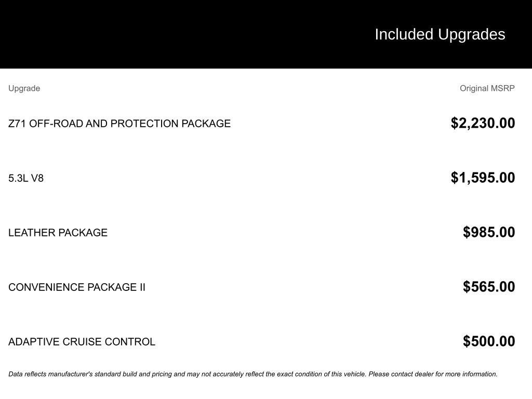The height and width of the screenshot is (399, 532).
Task: Select the $2,230.00 price
Action: 483,123
